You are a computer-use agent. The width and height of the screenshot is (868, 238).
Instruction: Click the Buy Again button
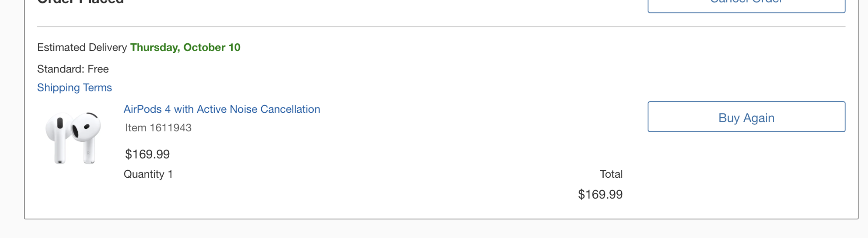point(746,117)
